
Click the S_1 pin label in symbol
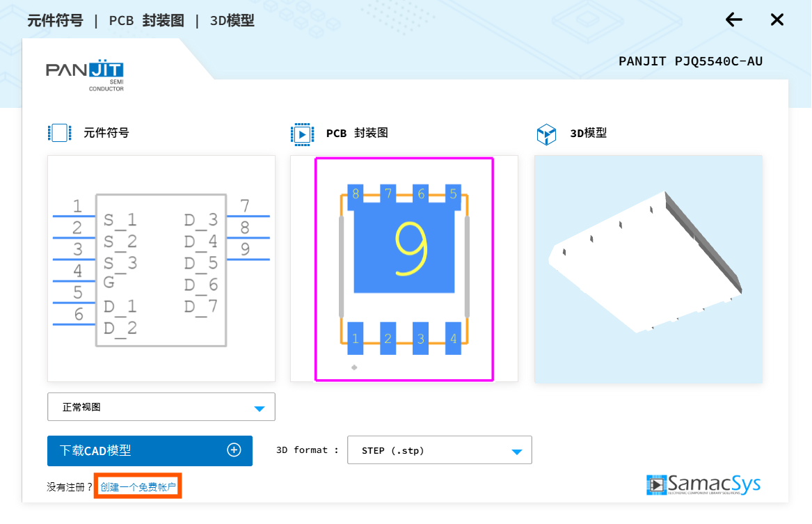point(120,221)
